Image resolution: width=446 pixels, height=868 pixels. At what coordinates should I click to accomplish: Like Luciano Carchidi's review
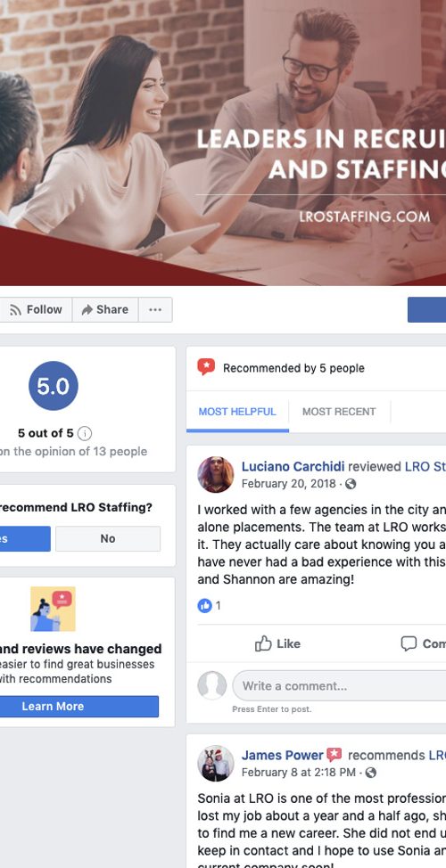click(x=277, y=643)
